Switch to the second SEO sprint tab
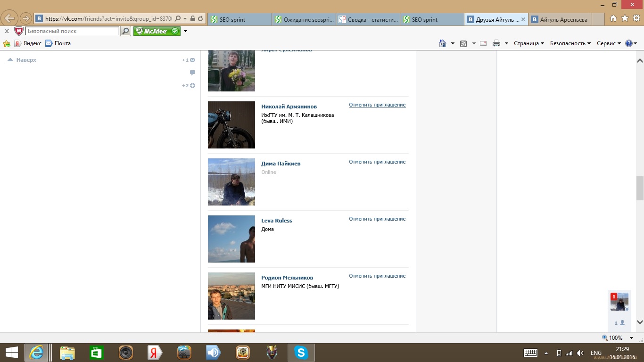This screenshot has height=362, width=644. click(432, 19)
